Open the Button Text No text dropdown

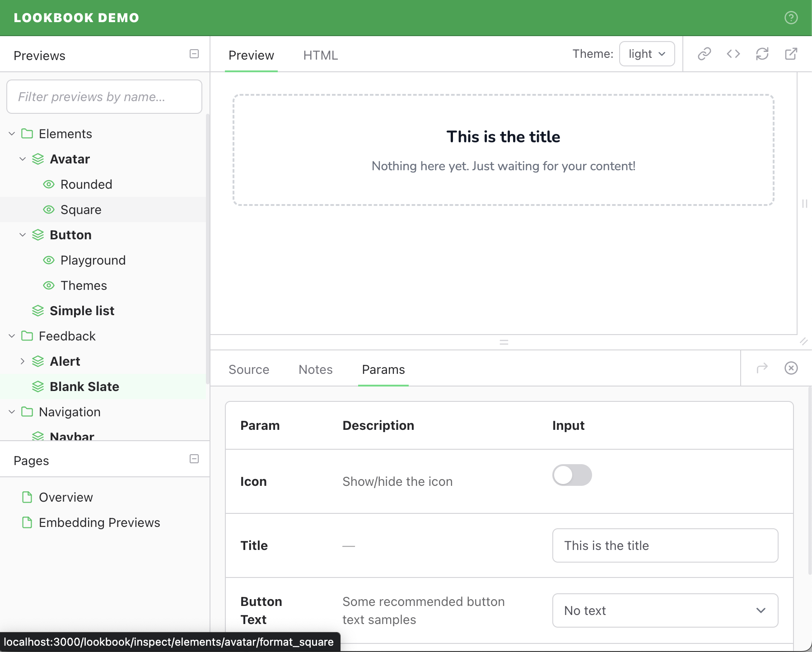coord(665,610)
